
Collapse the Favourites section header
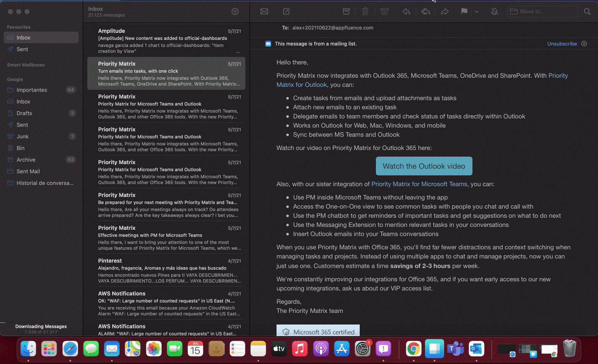coord(19,27)
